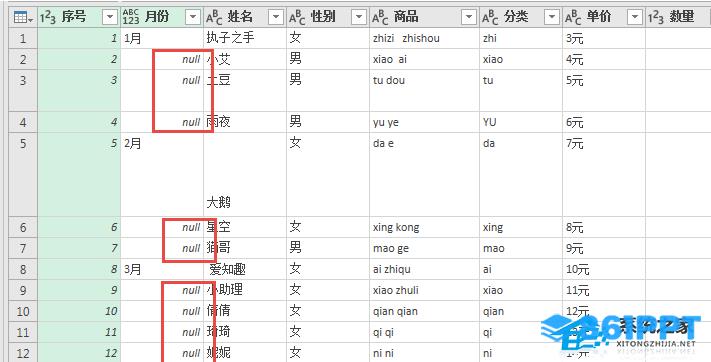Click the 月份 column data type icon
Screen dimensions: 711x362
(131, 17)
